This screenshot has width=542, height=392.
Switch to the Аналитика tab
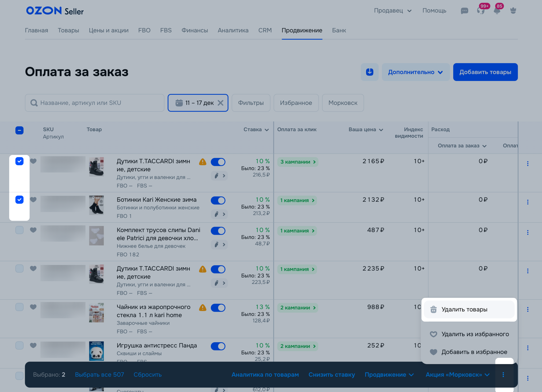pyautogui.click(x=233, y=30)
